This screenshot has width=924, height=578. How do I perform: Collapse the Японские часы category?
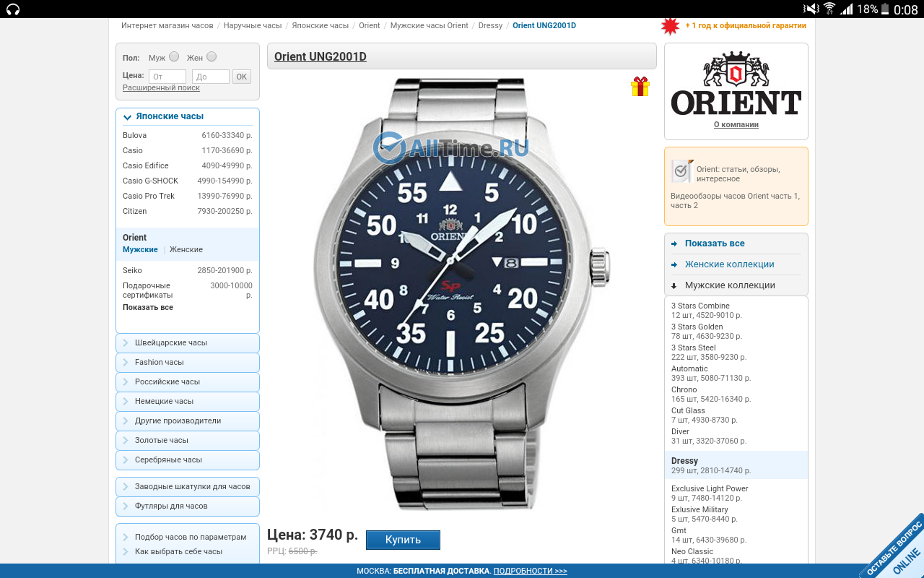point(128,117)
